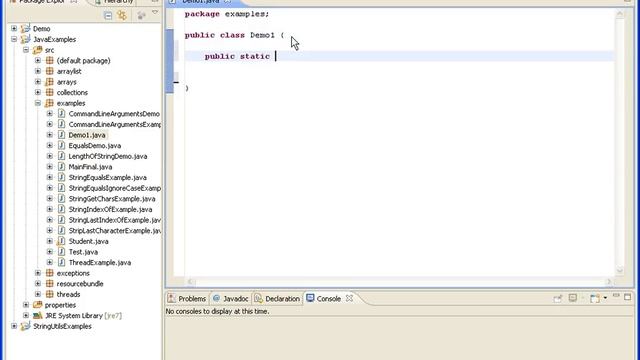Select LengthOfStringDemo.java in tree
The height and width of the screenshot is (360, 640).
tap(108, 156)
